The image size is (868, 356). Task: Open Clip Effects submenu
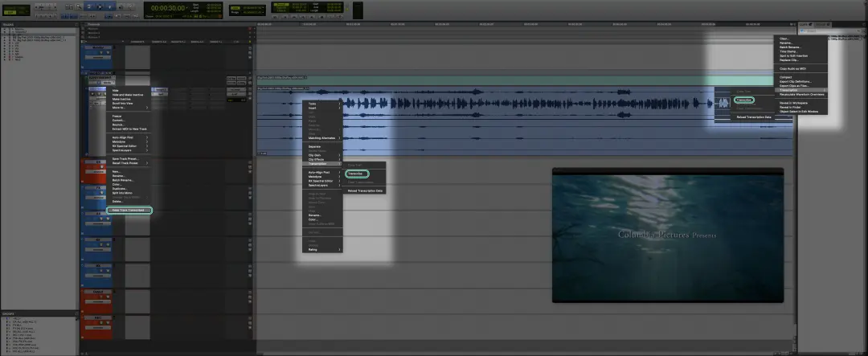[322, 159]
